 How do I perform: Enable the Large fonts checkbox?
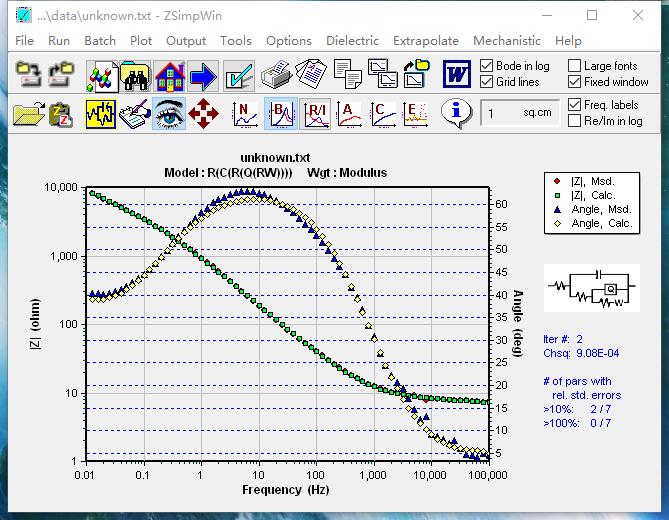tap(574, 66)
